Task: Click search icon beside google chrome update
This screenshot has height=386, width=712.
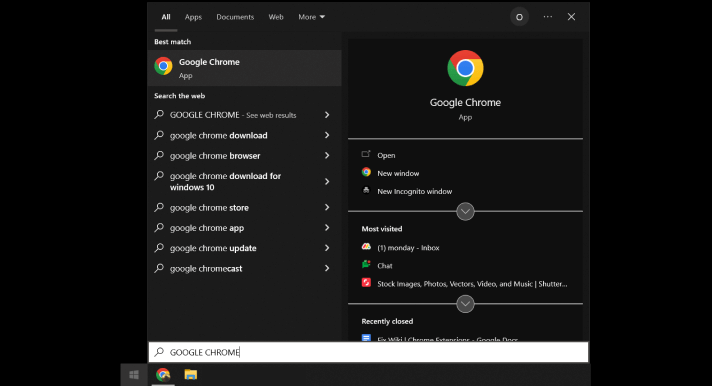Action: [159, 247]
